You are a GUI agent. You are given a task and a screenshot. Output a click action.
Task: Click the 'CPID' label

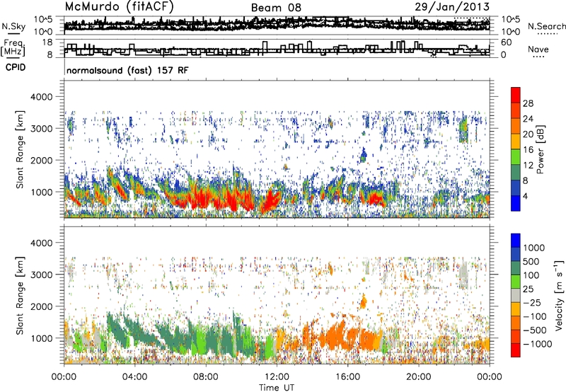[x=16, y=67]
